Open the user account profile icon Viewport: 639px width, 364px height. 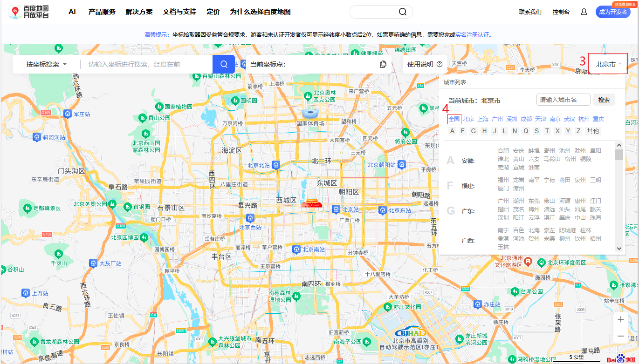click(x=584, y=12)
